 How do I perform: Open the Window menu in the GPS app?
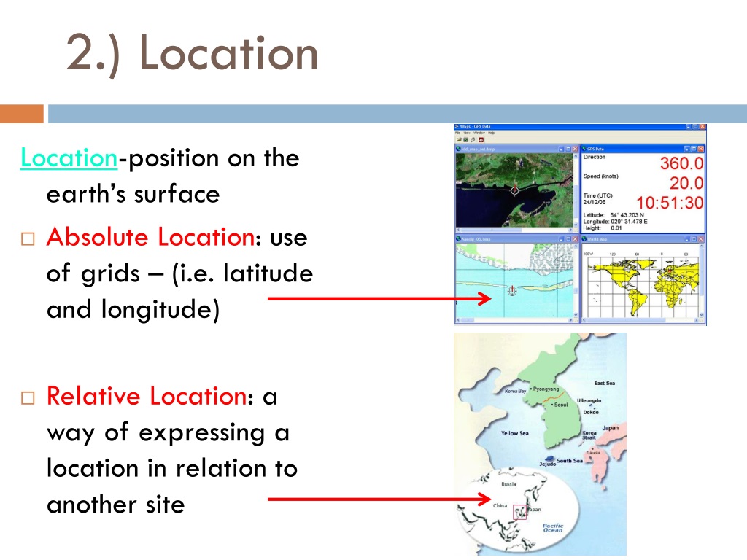coord(479,133)
